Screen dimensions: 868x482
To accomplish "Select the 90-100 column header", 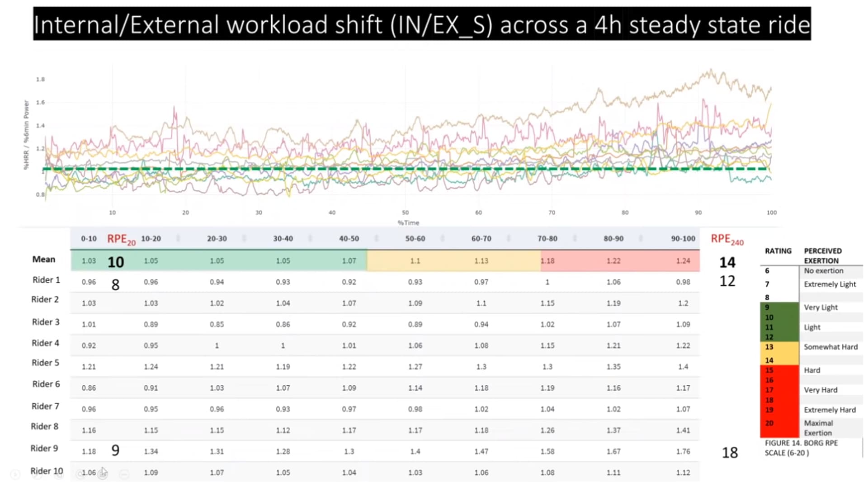I will point(683,238).
